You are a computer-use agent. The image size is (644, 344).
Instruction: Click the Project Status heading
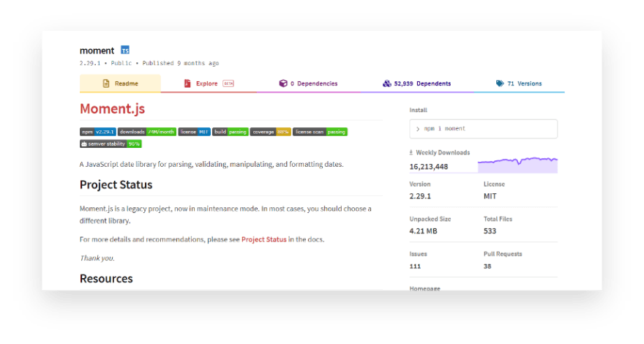click(116, 184)
